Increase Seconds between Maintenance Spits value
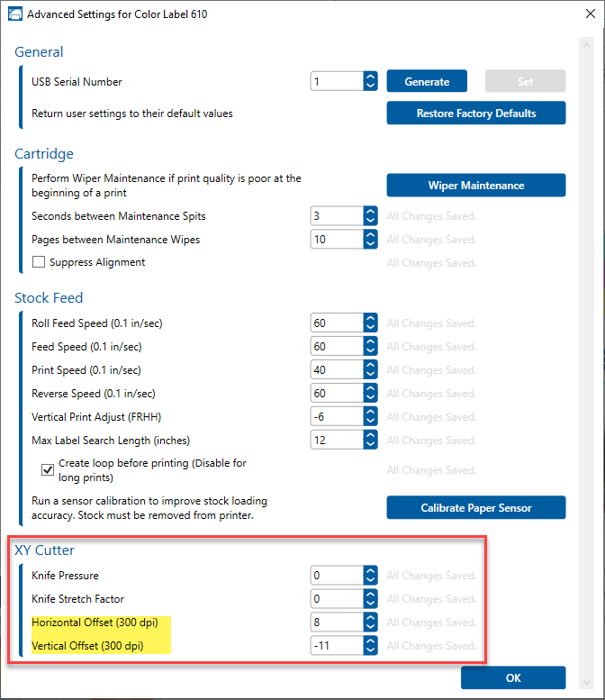Image resolution: width=605 pixels, height=700 pixels. click(x=370, y=211)
